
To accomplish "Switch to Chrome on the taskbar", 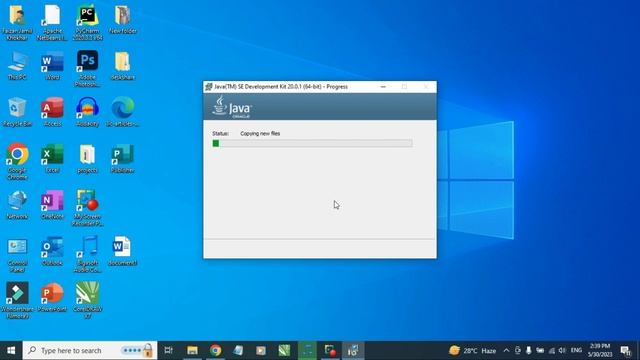I will [x=216, y=351].
